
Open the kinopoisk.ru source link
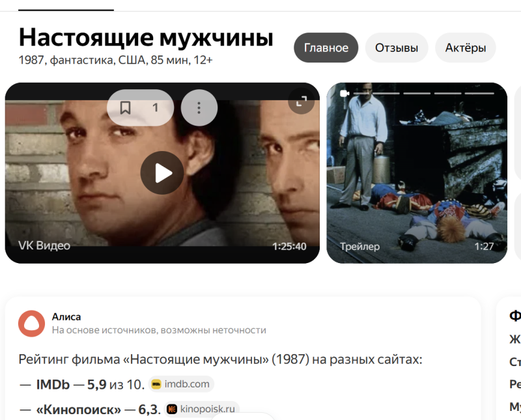(x=203, y=409)
